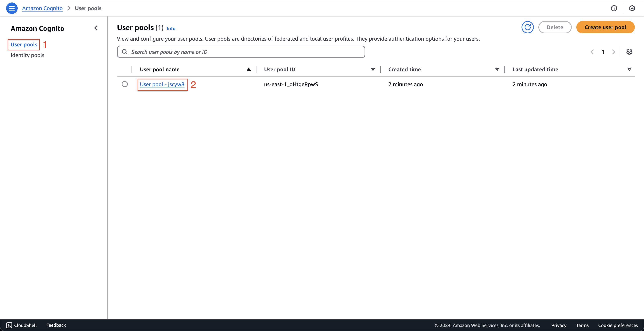Open Feedback in the footer
This screenshot has height=331, width=644.
coord(56,325)
